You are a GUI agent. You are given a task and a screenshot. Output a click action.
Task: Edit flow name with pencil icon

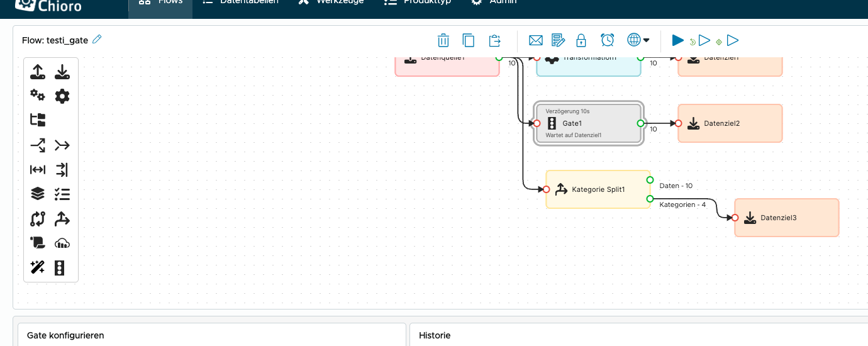click(x=97, y=40)
